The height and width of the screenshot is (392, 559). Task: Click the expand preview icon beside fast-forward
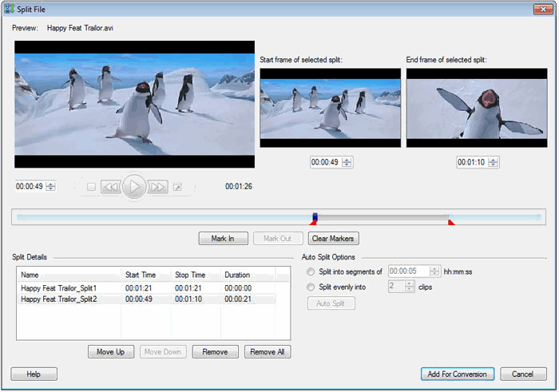(177, 187)
